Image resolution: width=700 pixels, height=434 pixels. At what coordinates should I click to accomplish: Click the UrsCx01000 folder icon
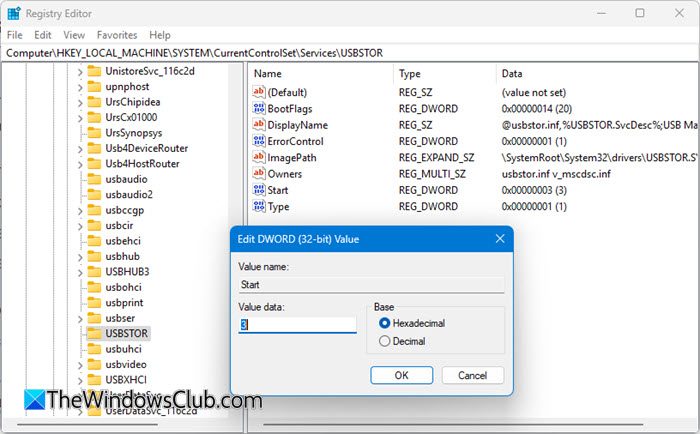click(94, 117)
